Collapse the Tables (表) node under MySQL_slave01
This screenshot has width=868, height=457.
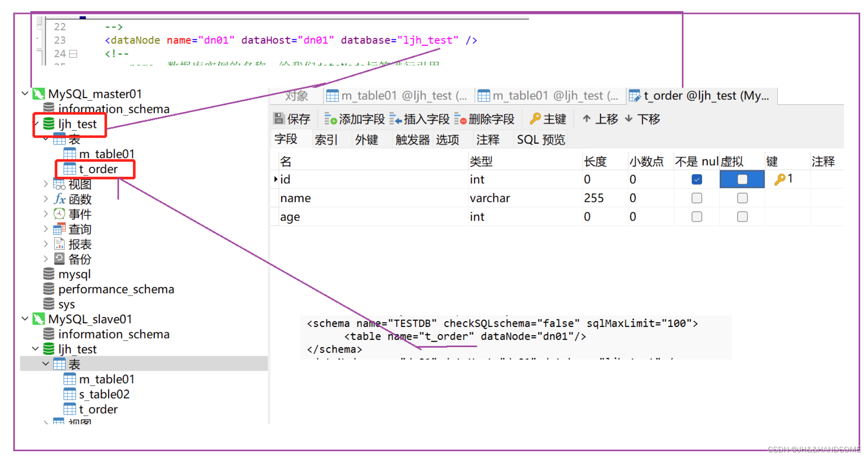45,364
